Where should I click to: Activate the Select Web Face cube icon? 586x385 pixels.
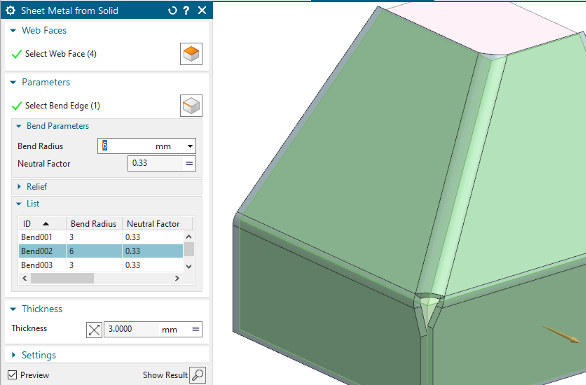click(x=191, y=54)
